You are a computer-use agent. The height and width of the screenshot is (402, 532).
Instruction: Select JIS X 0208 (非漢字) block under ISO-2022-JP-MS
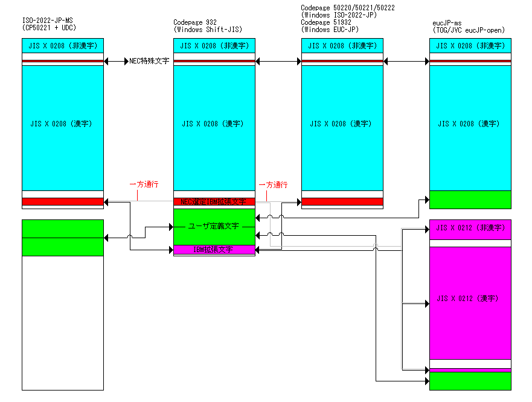click(63, 45)
